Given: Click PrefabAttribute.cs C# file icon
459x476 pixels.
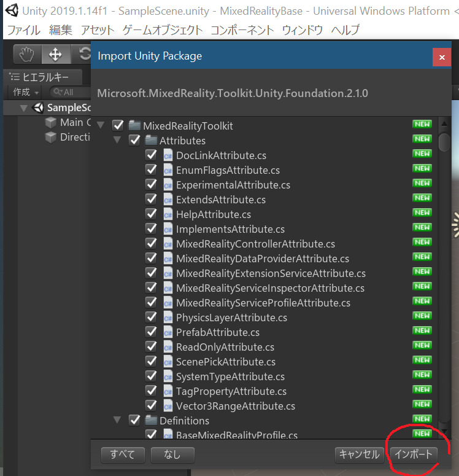Looking at the screenshot, I should (x=168, y=332).
